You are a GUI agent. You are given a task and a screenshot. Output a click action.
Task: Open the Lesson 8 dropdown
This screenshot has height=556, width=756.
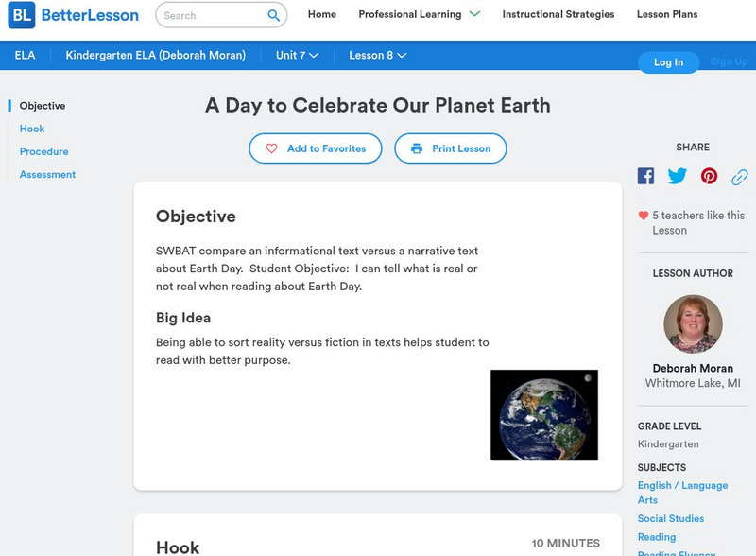point(377,56)
